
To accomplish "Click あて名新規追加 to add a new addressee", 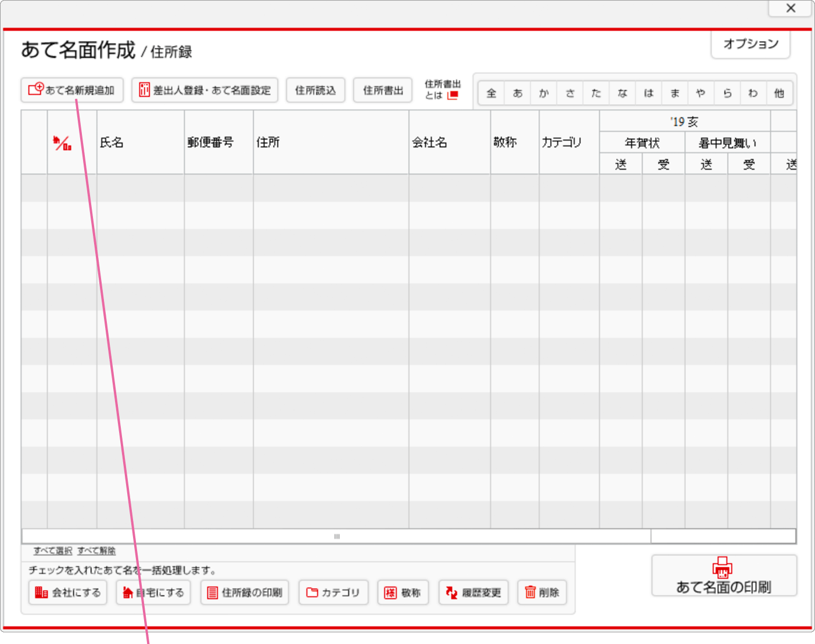I will [x=72, y=90].
